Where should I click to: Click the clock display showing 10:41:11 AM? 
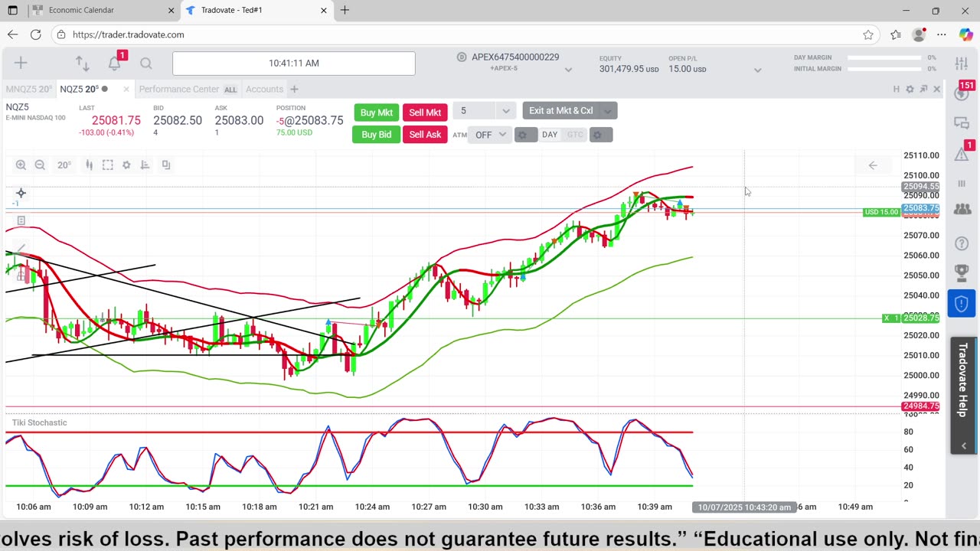point(294,64)
